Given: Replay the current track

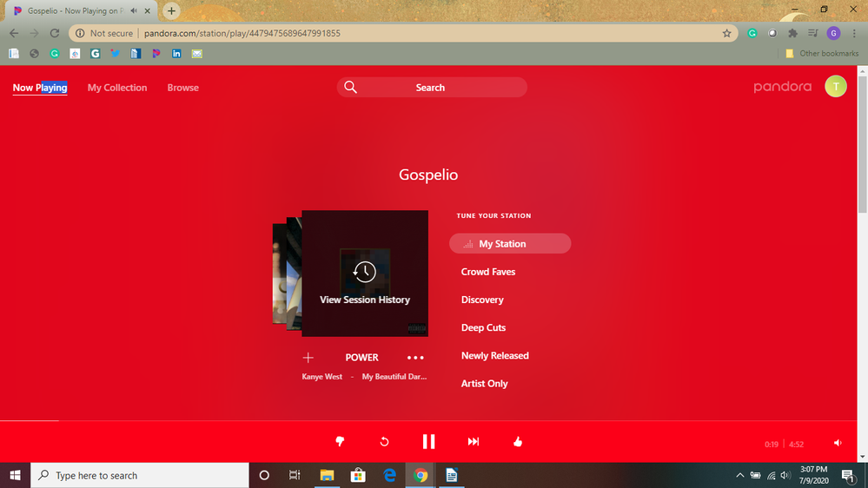Looking at the screenshot, I should point(384,441).
